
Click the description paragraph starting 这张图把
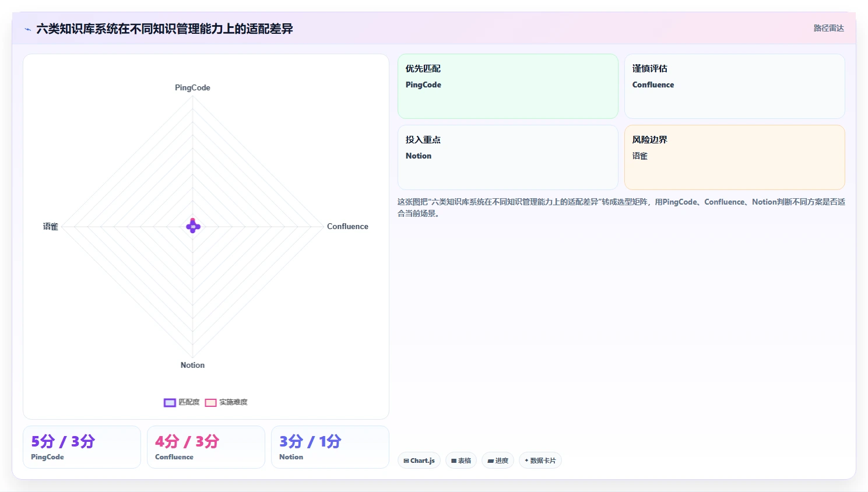[621, 208]
